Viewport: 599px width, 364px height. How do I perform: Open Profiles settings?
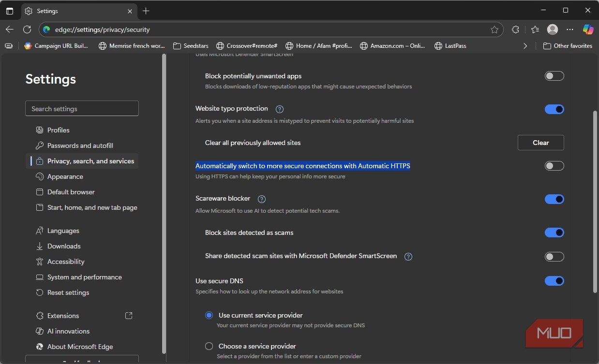click(x=82, y=130)
